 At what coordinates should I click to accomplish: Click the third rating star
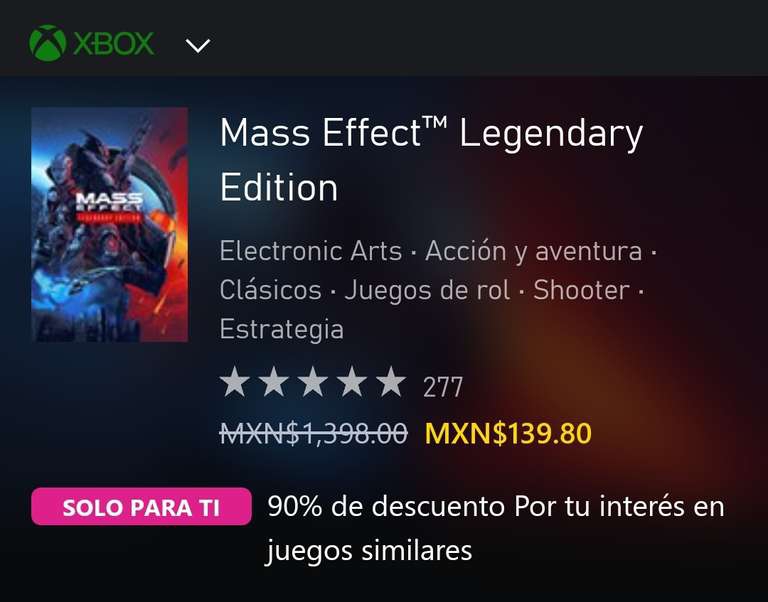pyautogui.click(x=312, y=382)
